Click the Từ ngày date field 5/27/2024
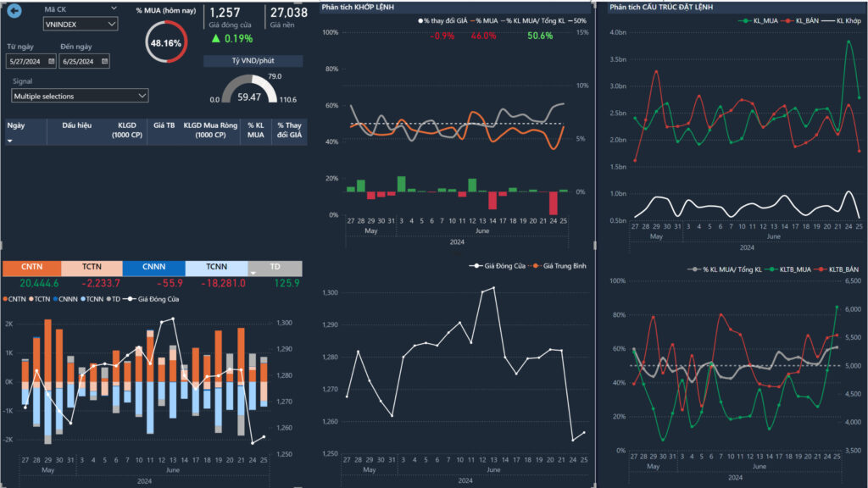This screenshot has height=488, width=868. click(27, 61)
